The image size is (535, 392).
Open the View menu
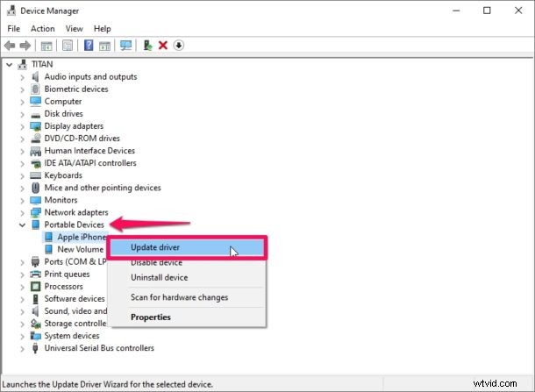74,29
